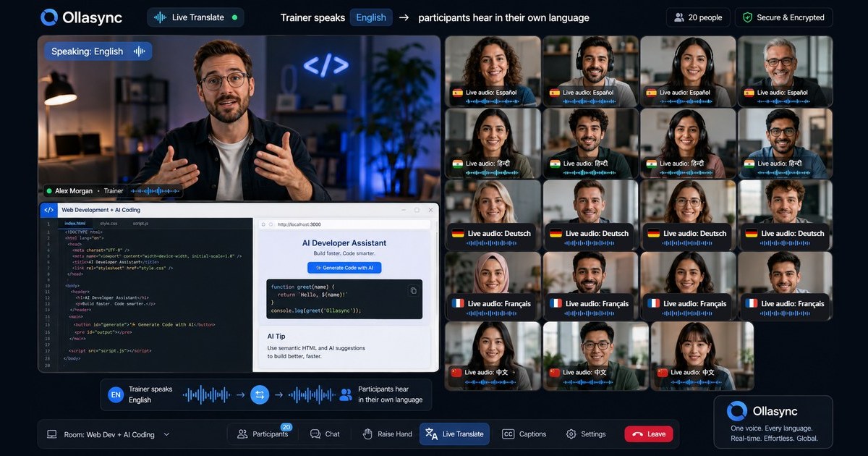This screenshot has height=456, width=868.
Task: Click the shield icon in Secure & Encrypted badge
Action: click(x=746, y=17)
